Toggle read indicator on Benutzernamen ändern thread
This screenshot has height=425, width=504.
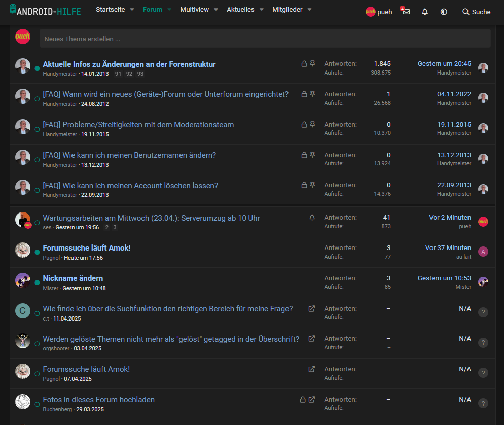pos(37,160)
